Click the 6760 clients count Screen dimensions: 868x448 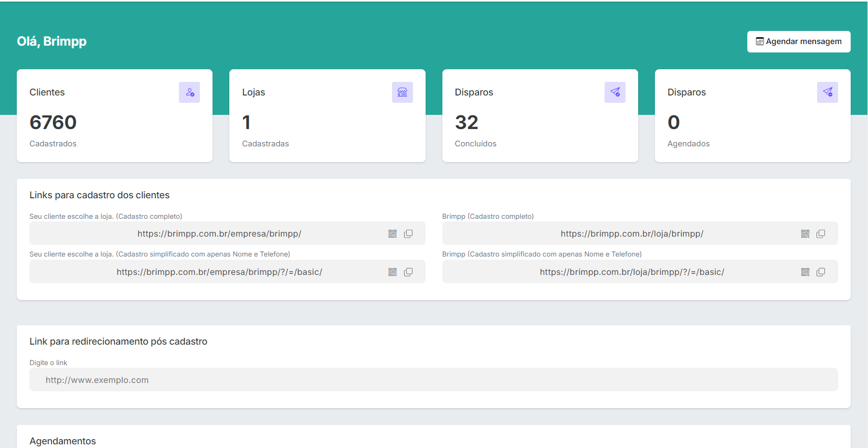click(x=53, y=122)
